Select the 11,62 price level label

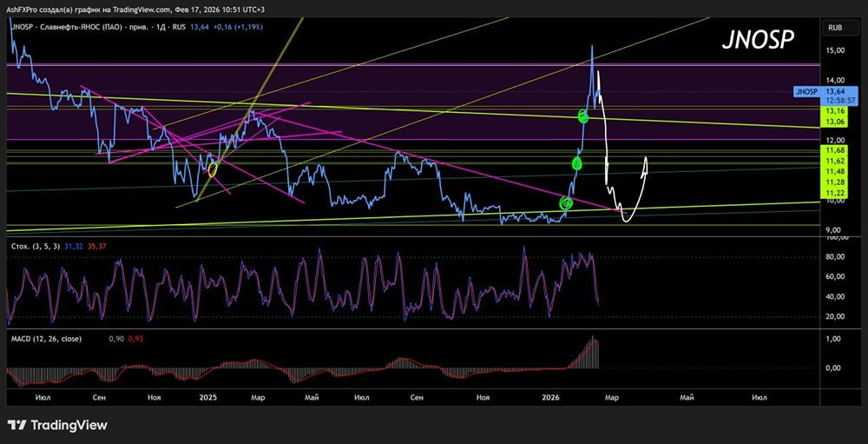[834, 161]
